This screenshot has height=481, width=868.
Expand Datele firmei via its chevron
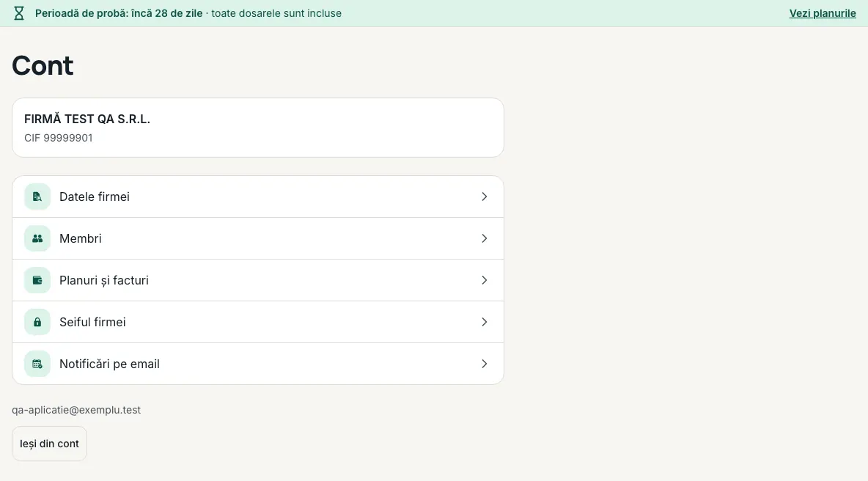(485, 197)
